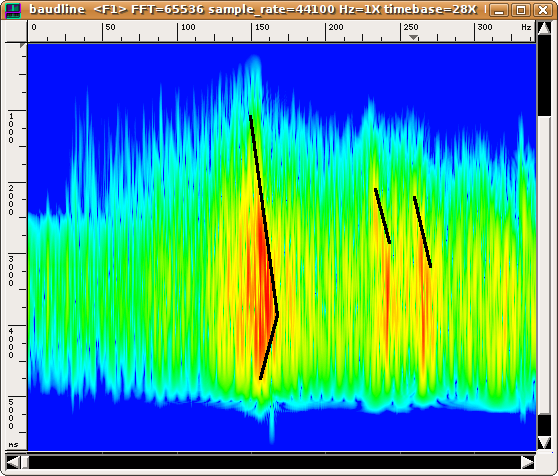The width and height of the screenshot is (558, 476).
Task: Click the ms unit label on time axis
Action: pyautogui.click(x=13, y=445)
